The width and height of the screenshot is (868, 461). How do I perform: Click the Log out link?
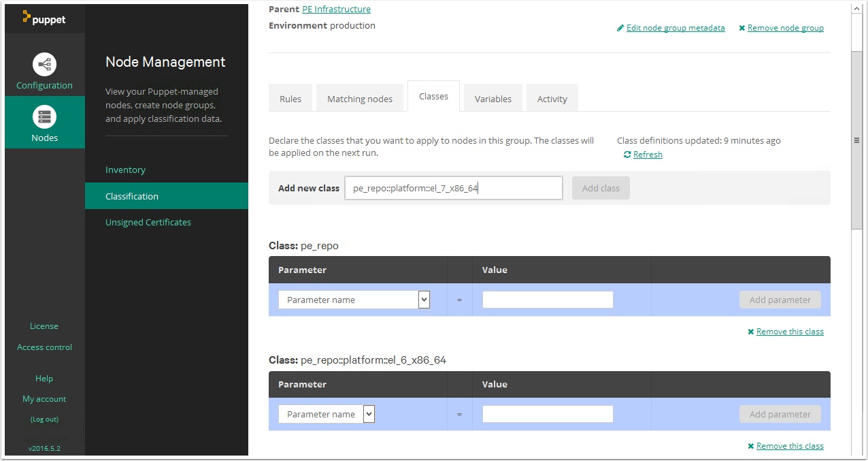tap(44, 419)
